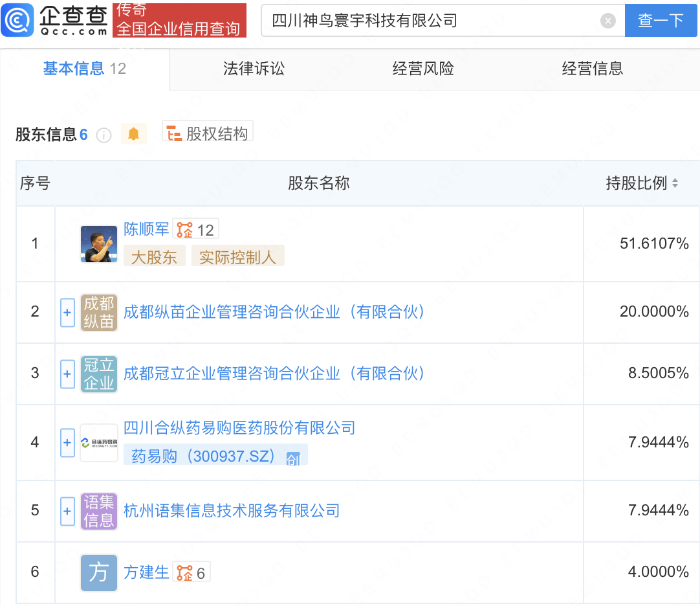Screen dimensions: 700x606
Task: Select the 8.5005% shareholding value
Action: pyautogui.click(x=658, y=373)
